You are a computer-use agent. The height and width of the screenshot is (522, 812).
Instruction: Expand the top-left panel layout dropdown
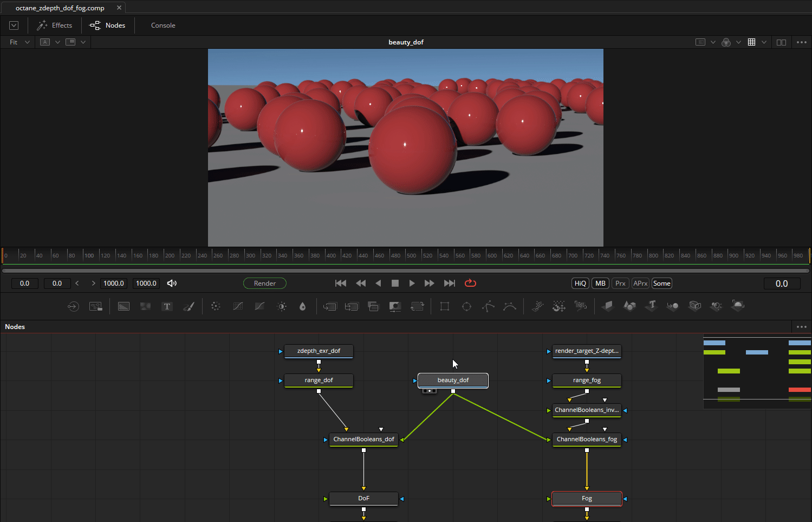14,25
